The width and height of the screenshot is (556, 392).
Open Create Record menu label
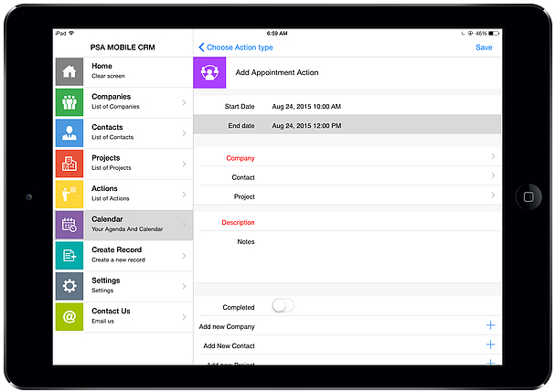pyautogui.click(x=117, y=249)
